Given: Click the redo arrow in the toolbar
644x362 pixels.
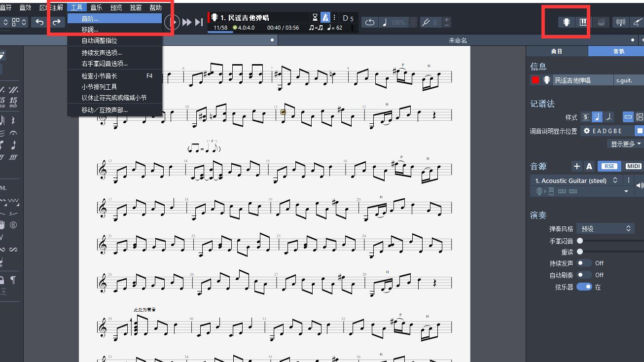Looking at the screenshot, I should click(57, 22).
